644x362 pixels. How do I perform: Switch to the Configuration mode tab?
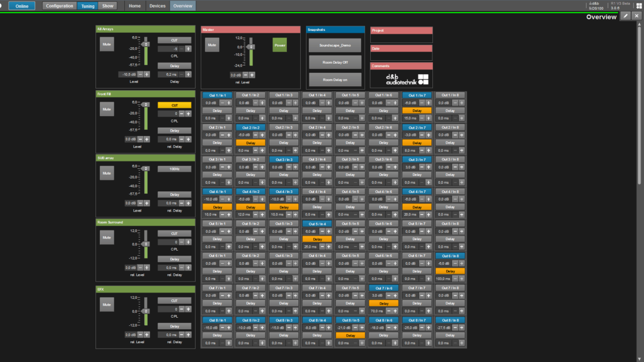click(60, 6)
